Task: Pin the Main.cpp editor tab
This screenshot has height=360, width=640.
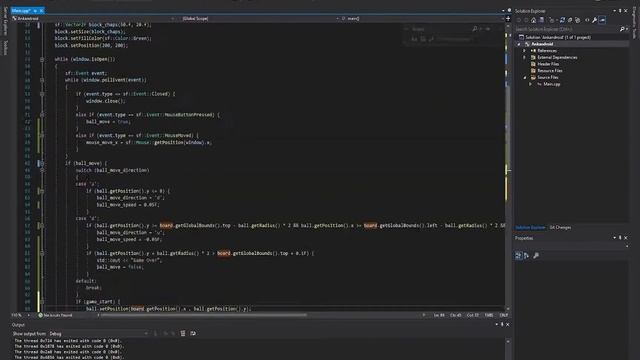Action: pos(35,10)
